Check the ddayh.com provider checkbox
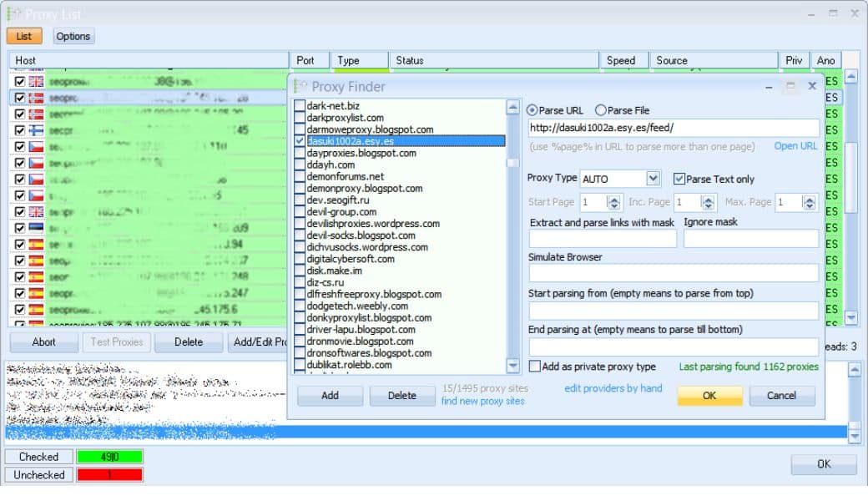 pyautogui.click(x=300, y=164)
